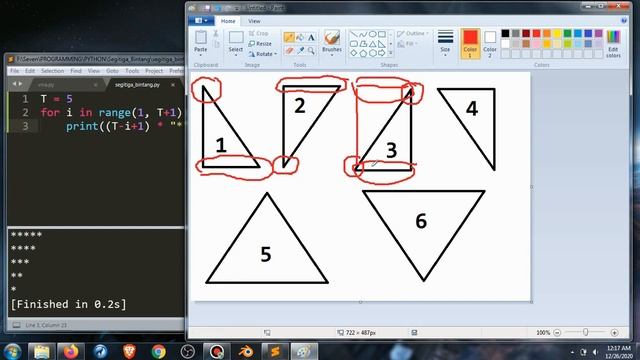Choose the Hexagon shape in Shapes gallery
The width and height of the screenshot is (640, 360).
pyautogui.click(x=372, y=53)
